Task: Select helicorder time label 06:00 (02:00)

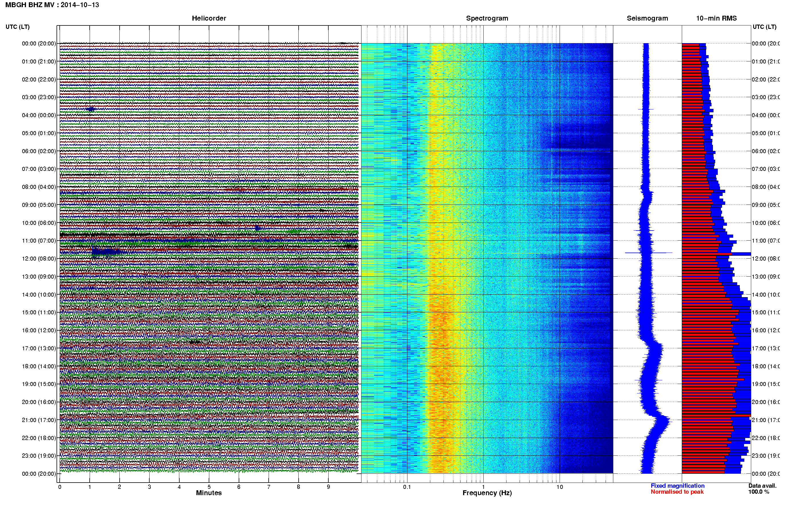Action: pos(39,151)
